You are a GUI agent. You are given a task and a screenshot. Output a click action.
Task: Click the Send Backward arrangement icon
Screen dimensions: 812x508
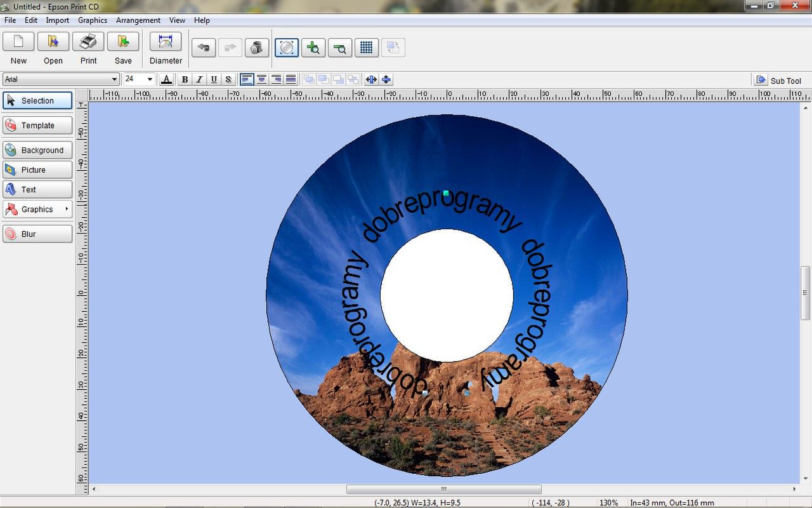(338, 79)
